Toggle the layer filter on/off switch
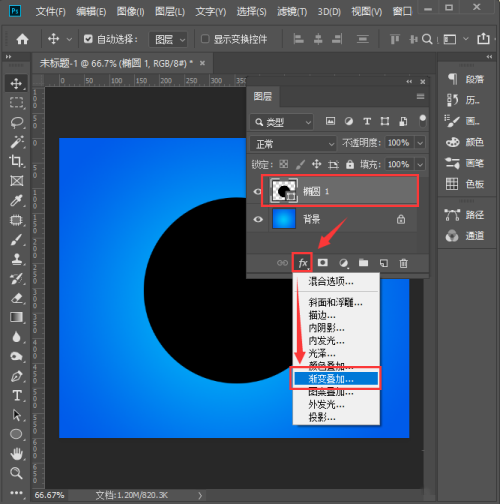 click(422, 121)
